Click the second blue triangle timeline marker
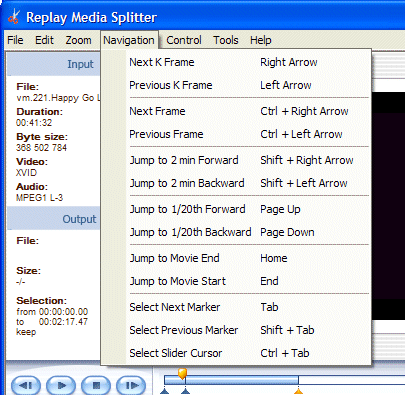The width and height of the screenshot is (405, 395). tap(185, 391)
